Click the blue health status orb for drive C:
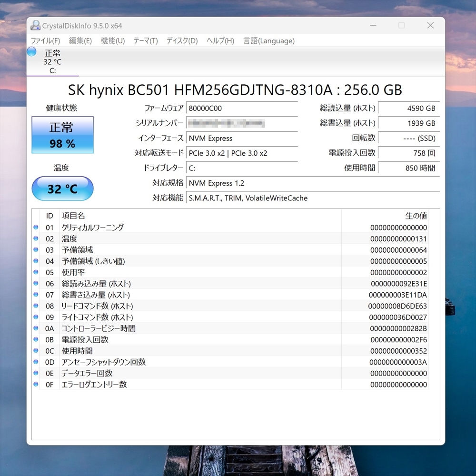The width and height of the screenshot is (476, 476). [x=31, y=51]
